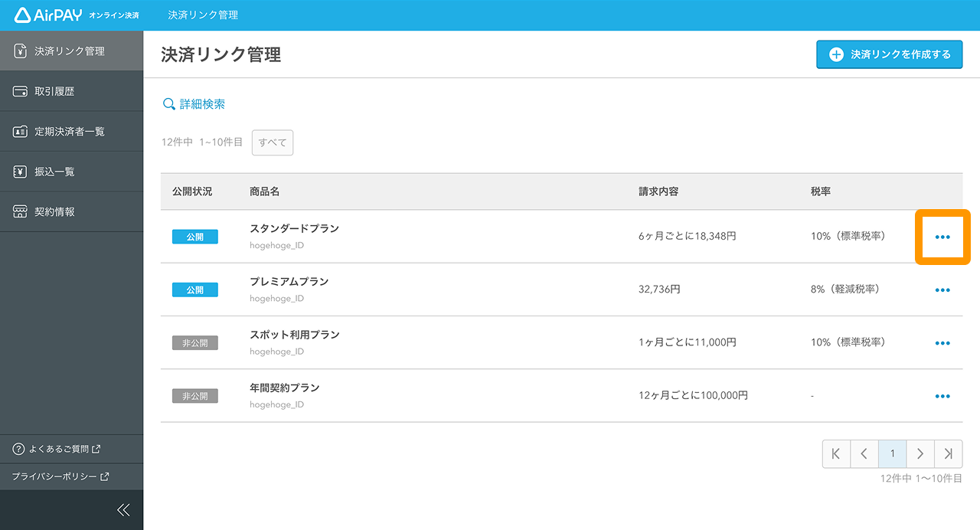Screen dimensions: 980x530
Task: Open プライバシーポリシー external link
Action: (60, 476)
